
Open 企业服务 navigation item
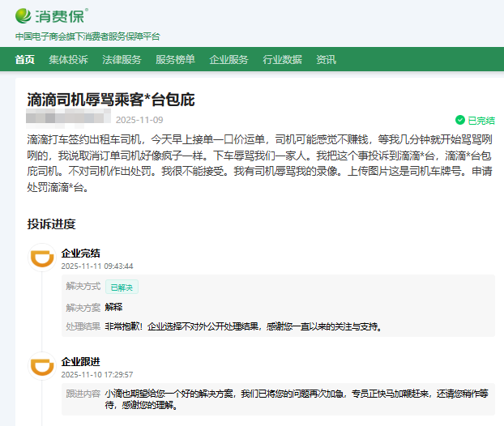229,59
